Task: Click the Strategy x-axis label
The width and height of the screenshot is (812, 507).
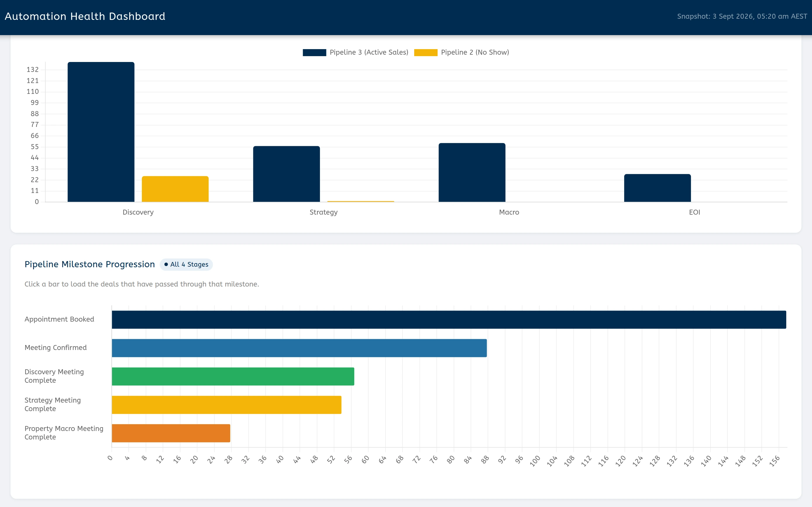Action: 324,212
